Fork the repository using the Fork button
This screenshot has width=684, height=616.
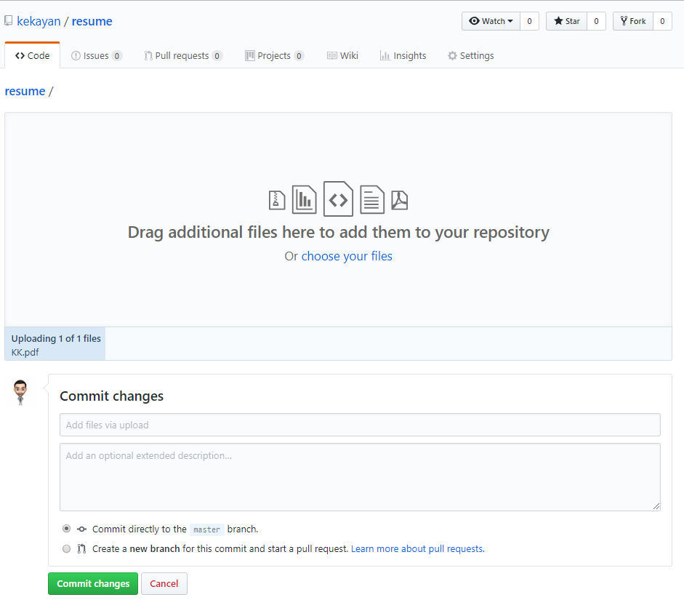633,21
